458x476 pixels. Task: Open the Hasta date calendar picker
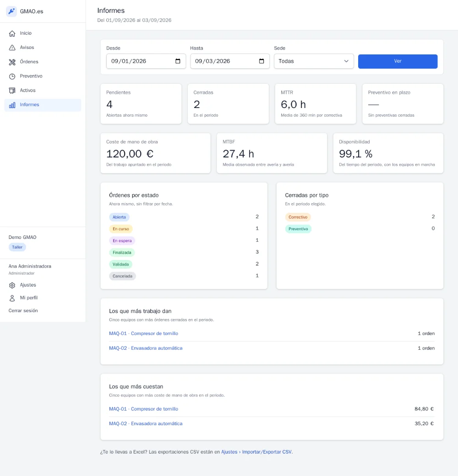(262, 61)
